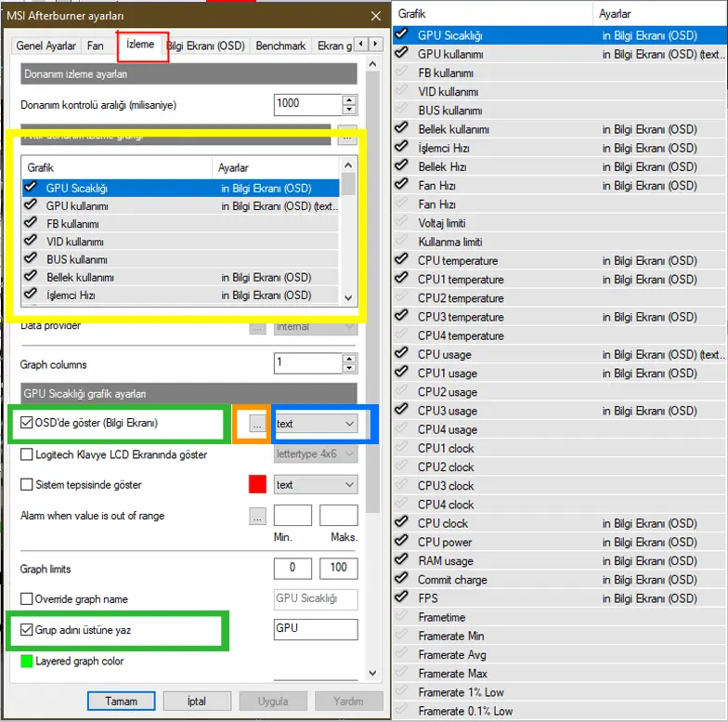The image size is (728, 722).
Task: Decrease hardware polling interval with down spinner
Action: pos(349,110)
